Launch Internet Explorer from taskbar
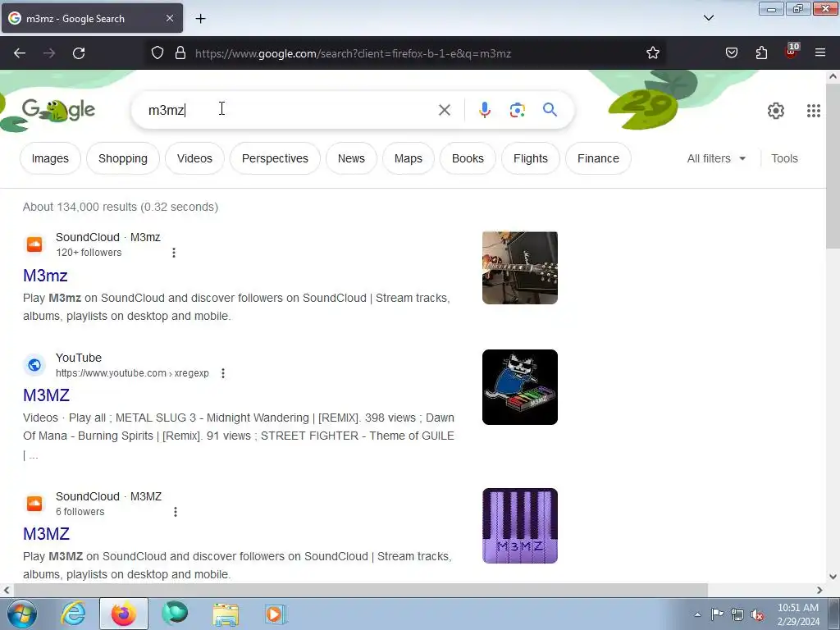This screenshot has width=840, height=630. 73,614
